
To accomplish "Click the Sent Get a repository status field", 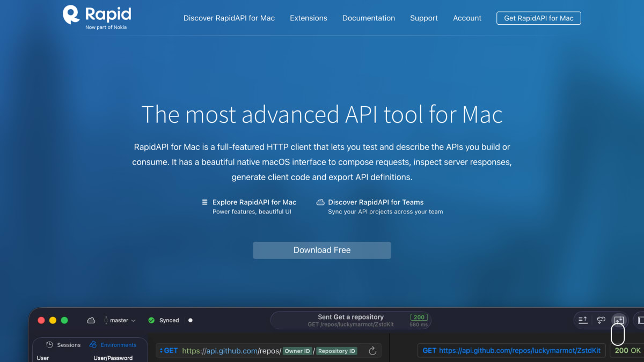I will coord(351,320).
